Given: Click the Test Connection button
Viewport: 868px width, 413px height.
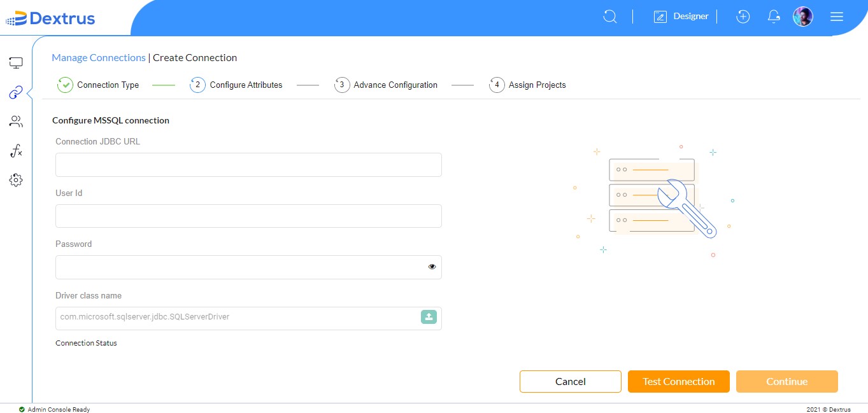Looking at the screenshot, I should [x=678, y=382].
